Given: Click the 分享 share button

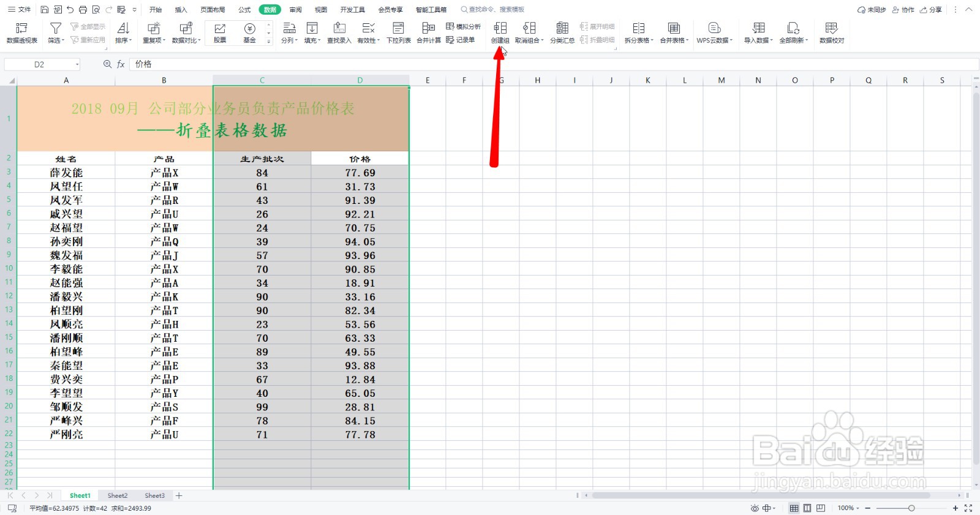Looking at the screenshot, I should pos(931,10).
